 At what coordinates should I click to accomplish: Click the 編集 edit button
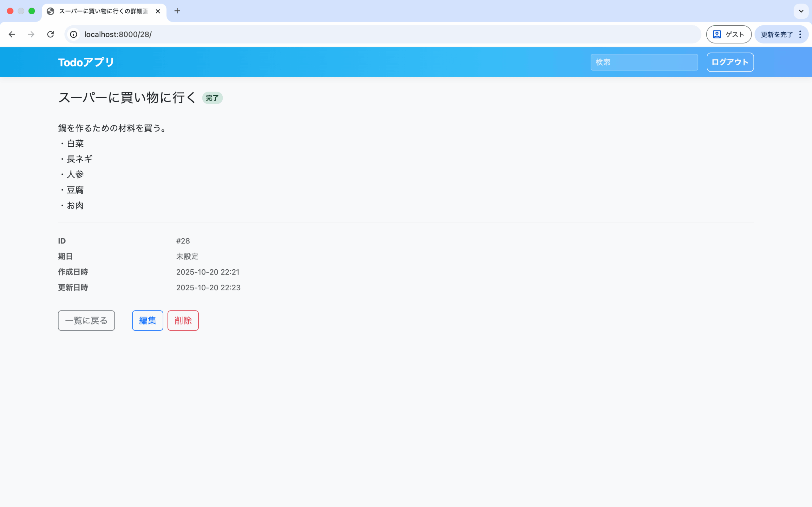coord(147,320)
